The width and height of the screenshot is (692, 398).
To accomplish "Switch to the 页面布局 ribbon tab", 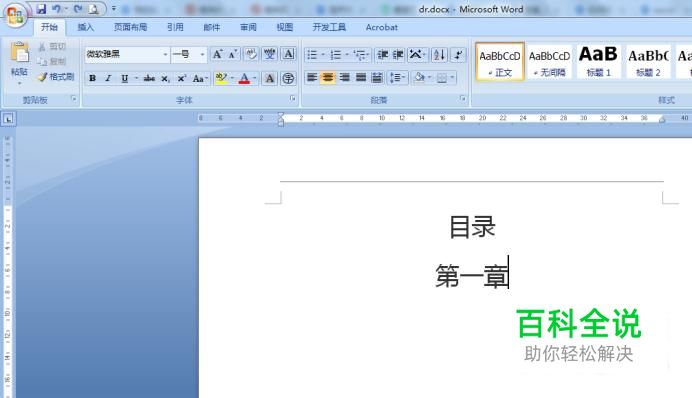I will coord(130,27).
